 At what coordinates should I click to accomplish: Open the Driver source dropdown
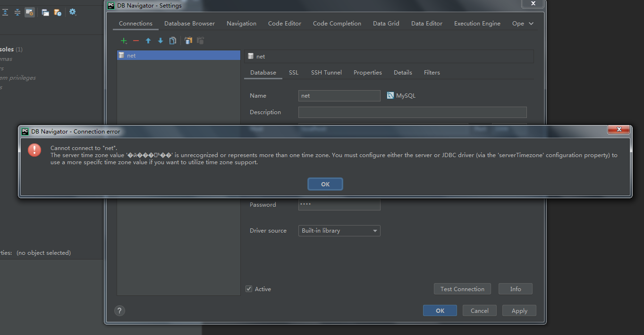tap(339, 231)
